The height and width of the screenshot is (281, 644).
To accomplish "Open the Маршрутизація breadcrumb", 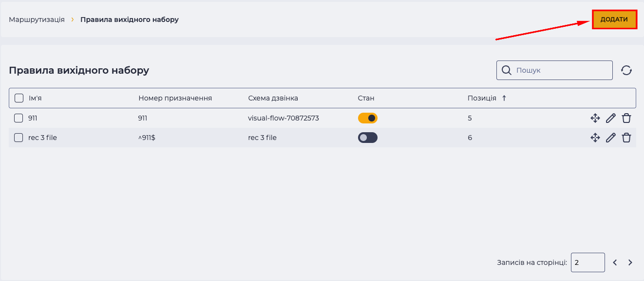I will click(x=37, y=20).
